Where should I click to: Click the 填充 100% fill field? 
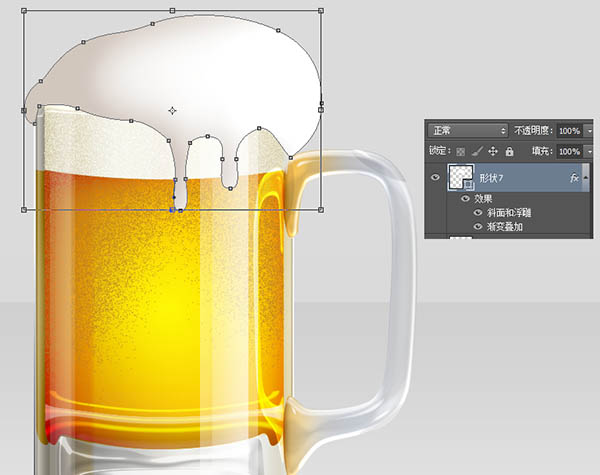point(569,152)
